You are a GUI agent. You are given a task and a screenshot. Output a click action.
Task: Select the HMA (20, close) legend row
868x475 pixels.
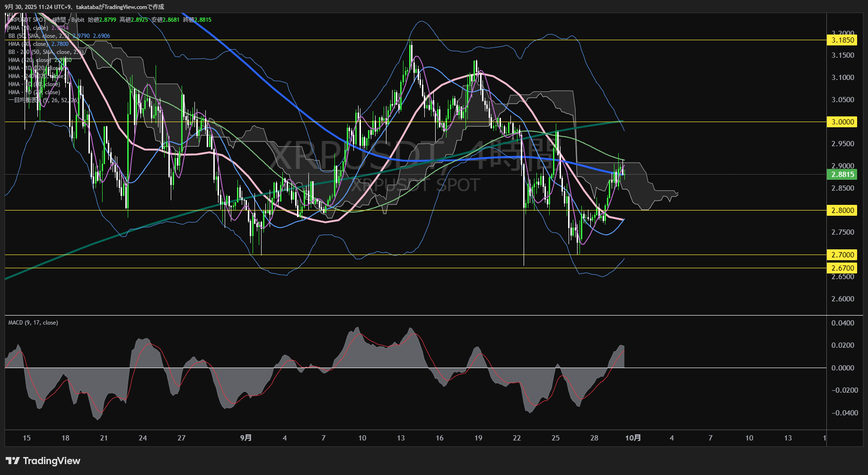[38, 28]
